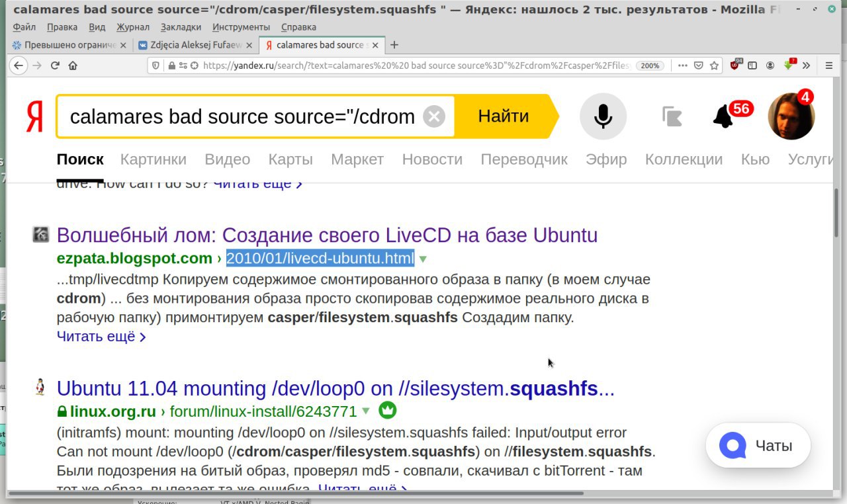
Task: Open the Справка menu
Action: (x=298, y=27)
